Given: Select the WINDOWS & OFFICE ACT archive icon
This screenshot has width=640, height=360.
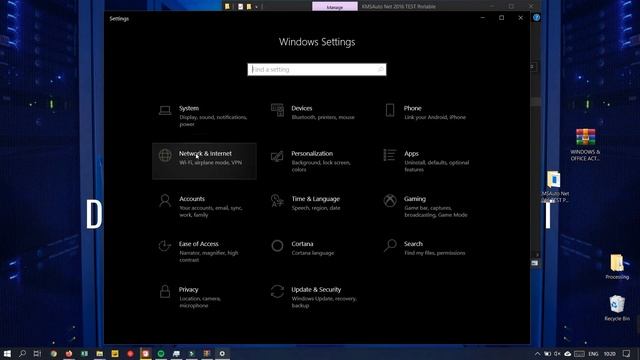Looking at the screenshot, I should pyautogui.click(x=585, y=144).
